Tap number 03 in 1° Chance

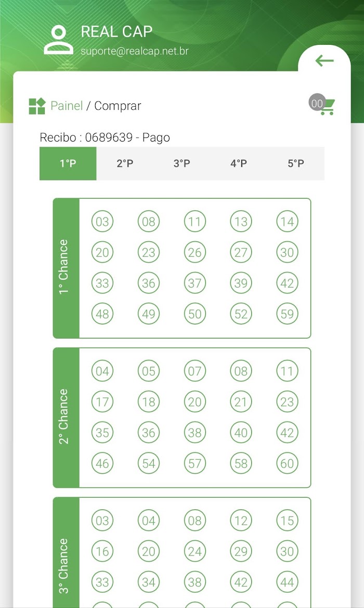pyautogui.click(x=102, y=222)
